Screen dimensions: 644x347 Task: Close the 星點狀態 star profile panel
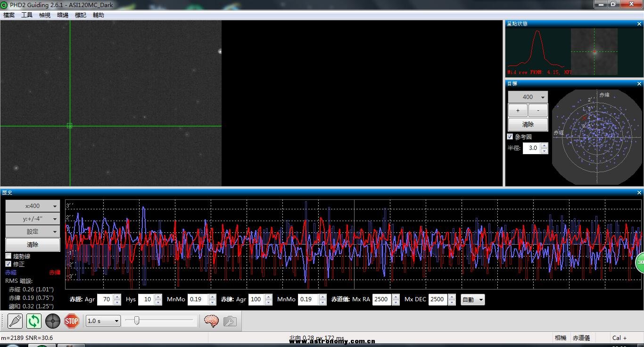click(x=639, y=24)
